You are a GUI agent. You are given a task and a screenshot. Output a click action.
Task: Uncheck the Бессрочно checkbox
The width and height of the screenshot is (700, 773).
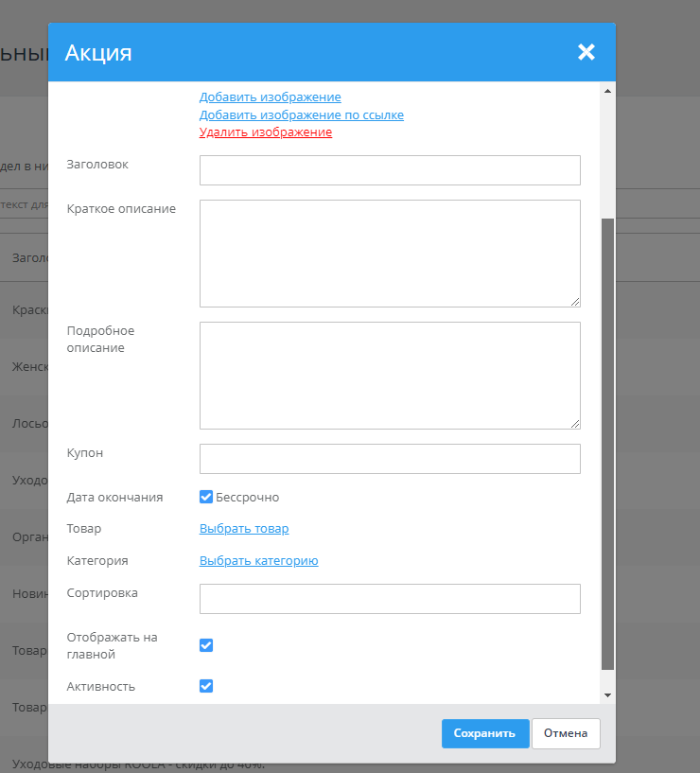[x=206, y=497]
